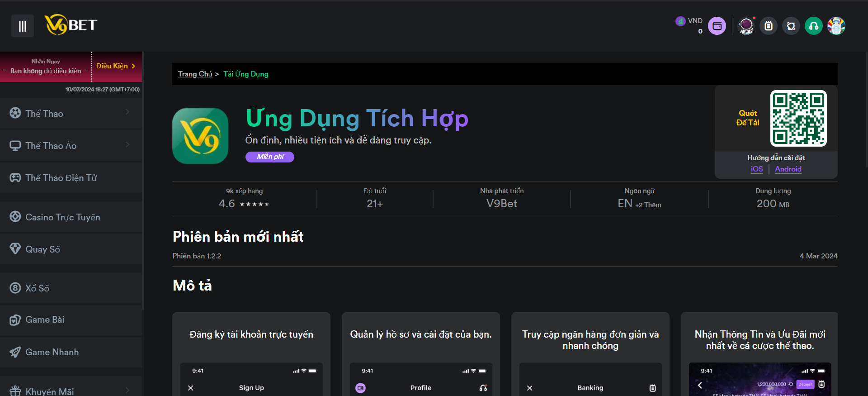Click the 4 Mar 2024 release date

tap(818, 256)
